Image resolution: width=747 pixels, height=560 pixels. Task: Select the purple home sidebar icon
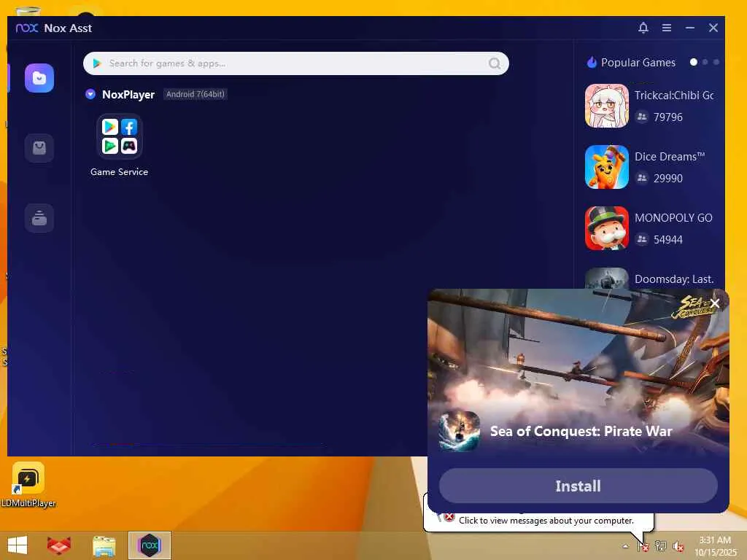pyautogui.click(x=39, y=78)
